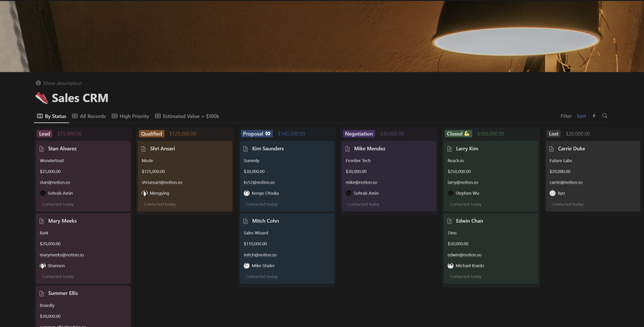The height and width of the screenshot is (327, 644).
Task: Click the page icon on Stan Alvarez card
Action: 42,148
